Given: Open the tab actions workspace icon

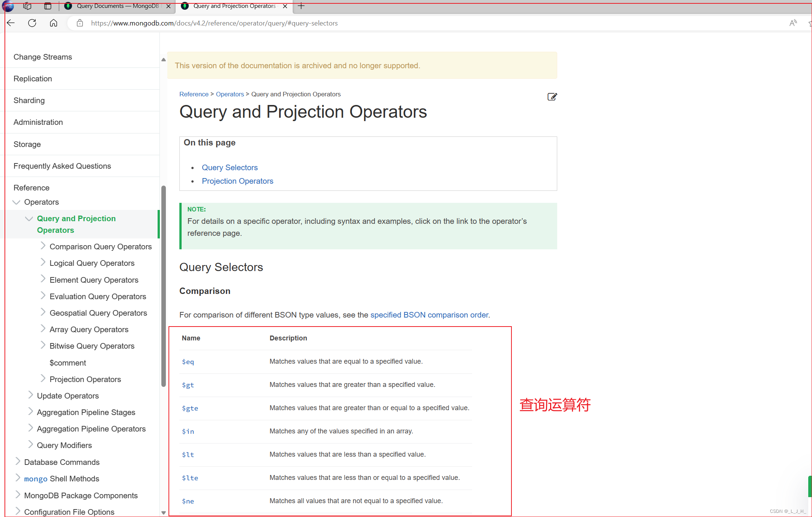Looking at the screenshot, I should coord(27,6).
